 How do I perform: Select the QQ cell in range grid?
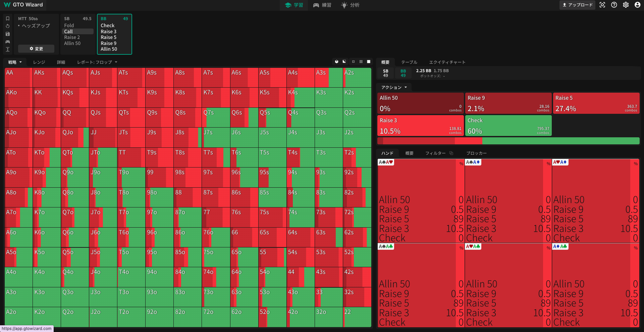coord(75,117)
